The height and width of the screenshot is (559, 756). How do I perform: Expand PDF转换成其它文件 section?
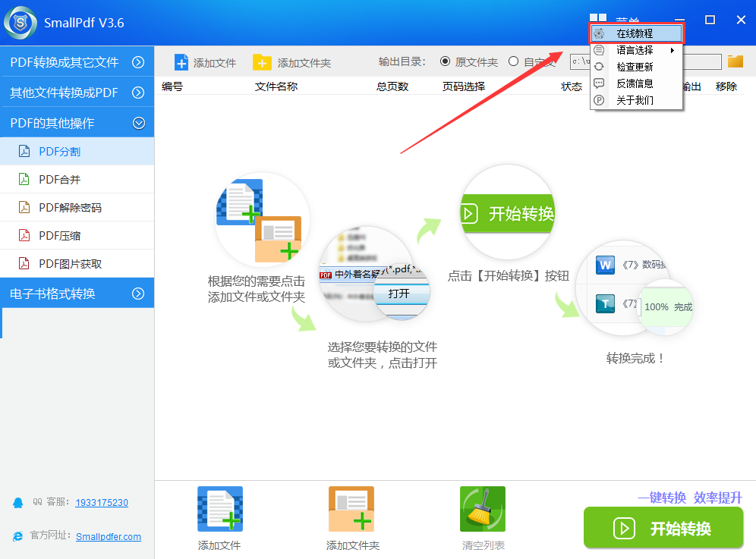coord(138,62)
